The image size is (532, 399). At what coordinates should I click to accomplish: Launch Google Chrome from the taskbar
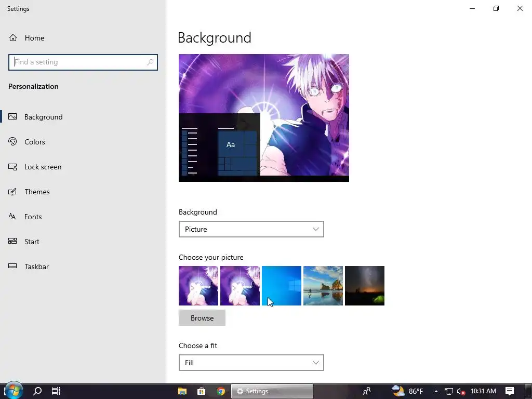(x=221, y=391)
